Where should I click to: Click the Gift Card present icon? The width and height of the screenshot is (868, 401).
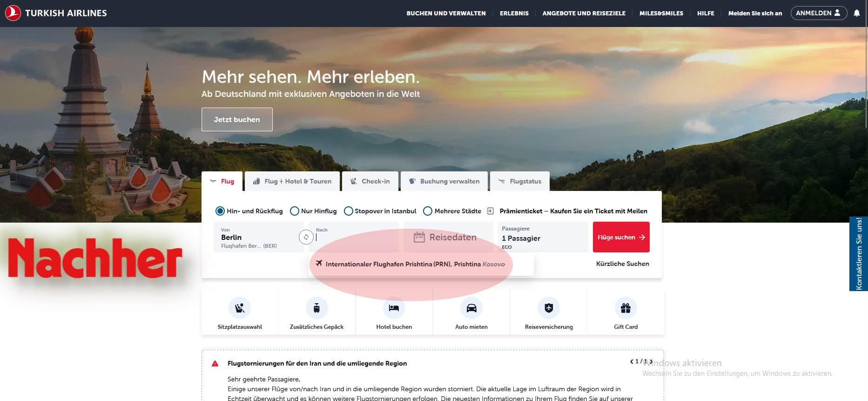click(x=626, y=308)
